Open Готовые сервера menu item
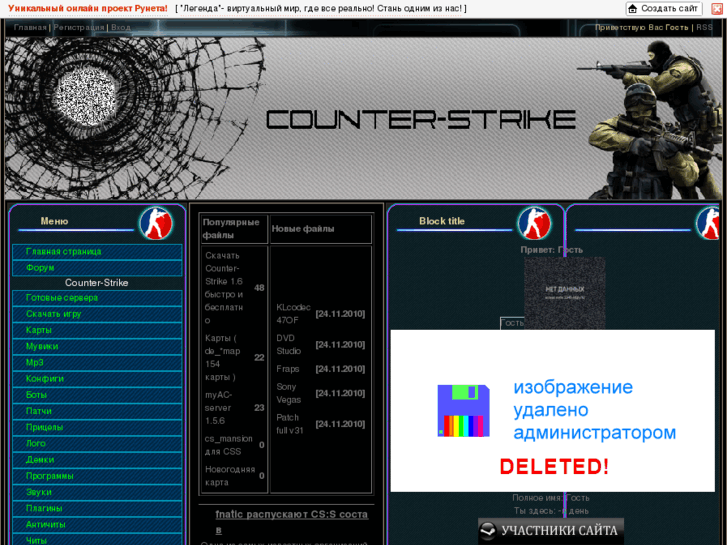Image resolution: width=727 pixels, height=545 pixels. (x=97, y=298)
